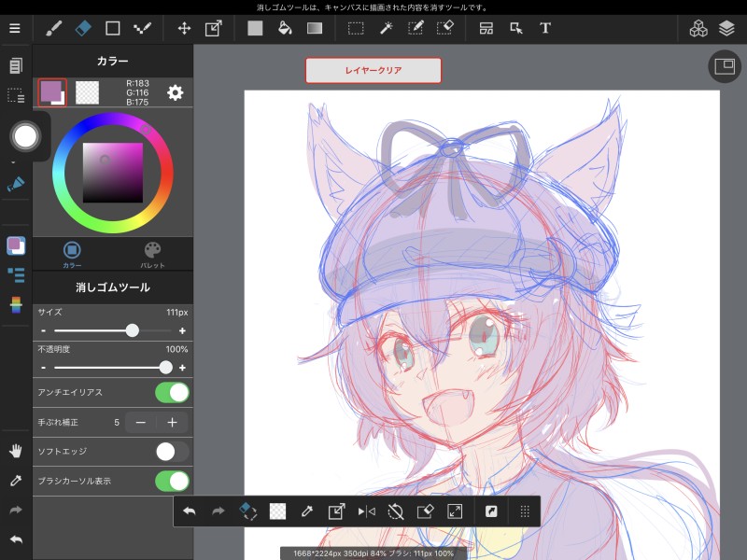Open the navigator view icon

725,66
